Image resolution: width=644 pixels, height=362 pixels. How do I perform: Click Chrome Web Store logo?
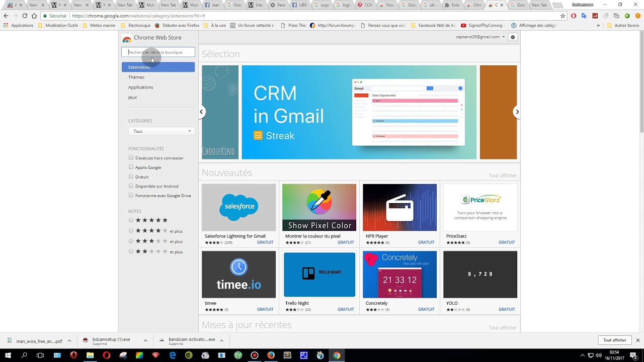(x=127, y=38)
